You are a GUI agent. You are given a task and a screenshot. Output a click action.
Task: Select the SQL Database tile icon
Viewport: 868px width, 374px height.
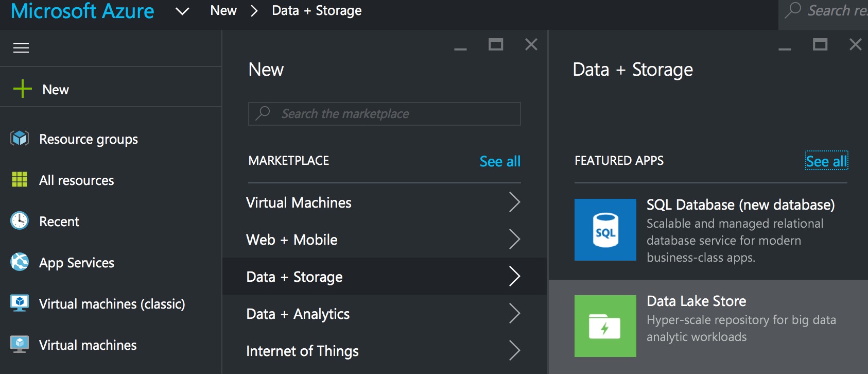(x=605, y=230)
